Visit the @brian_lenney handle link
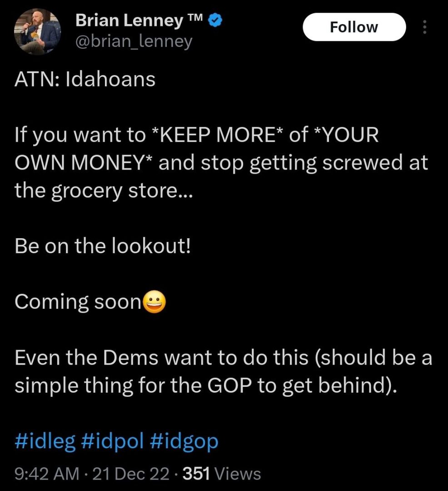The image size is (448, 491). 134,41
